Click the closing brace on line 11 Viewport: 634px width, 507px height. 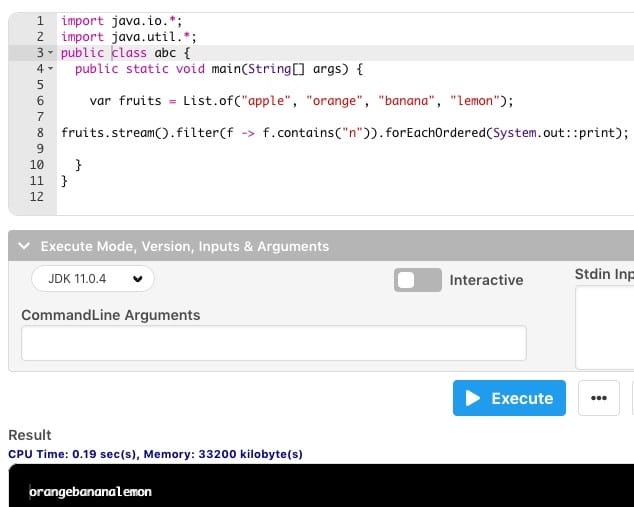tap(65, 181)
